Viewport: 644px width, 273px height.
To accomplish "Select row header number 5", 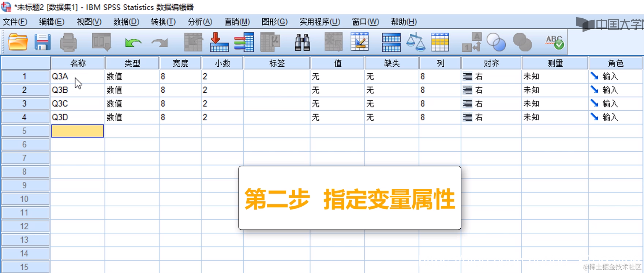I will (x=25, y=131).
